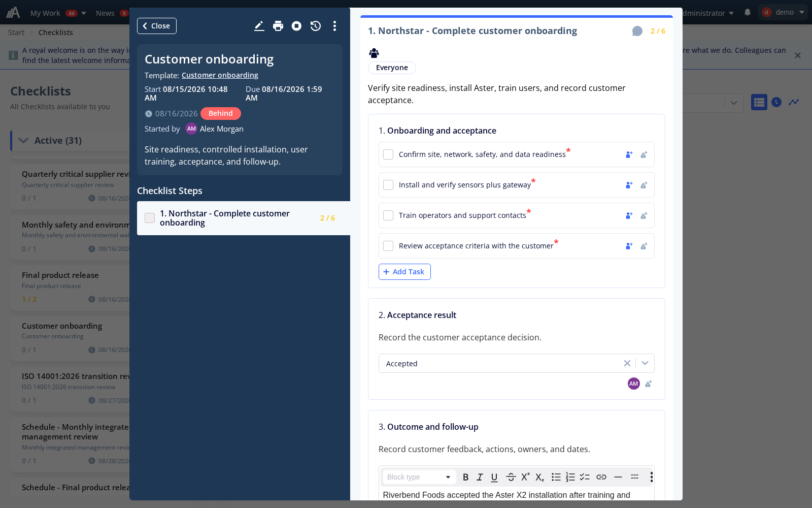Open the three-dot more options menu
The height and width of the screenshot is (508, 812).
334,26
